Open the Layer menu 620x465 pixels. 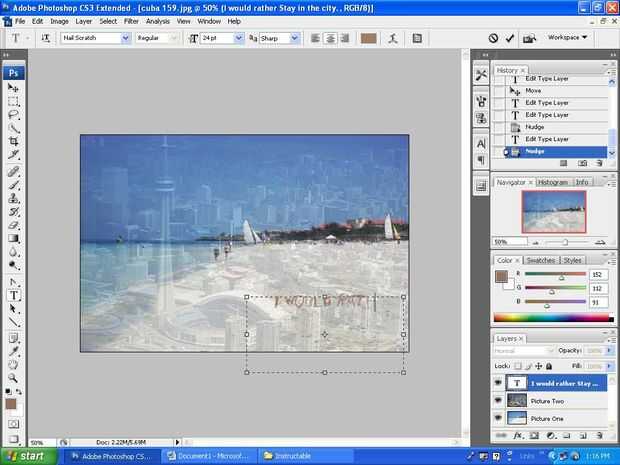[83, 21]
